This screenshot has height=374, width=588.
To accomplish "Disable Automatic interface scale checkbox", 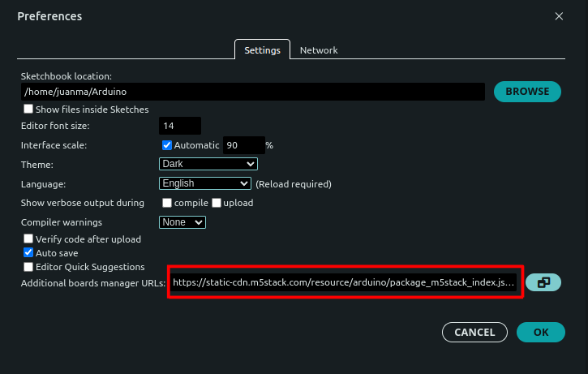I will tap(167, 146).
